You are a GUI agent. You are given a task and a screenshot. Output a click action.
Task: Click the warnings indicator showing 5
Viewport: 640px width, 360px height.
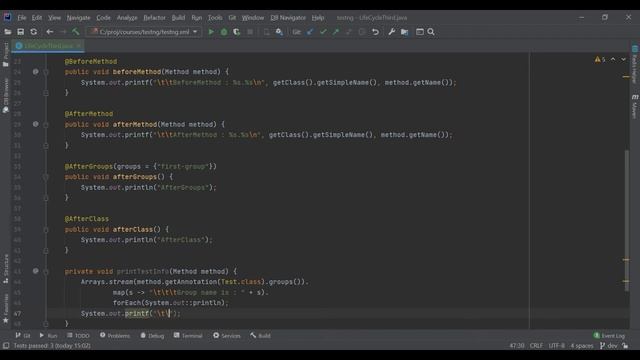(x=600, y=60)
